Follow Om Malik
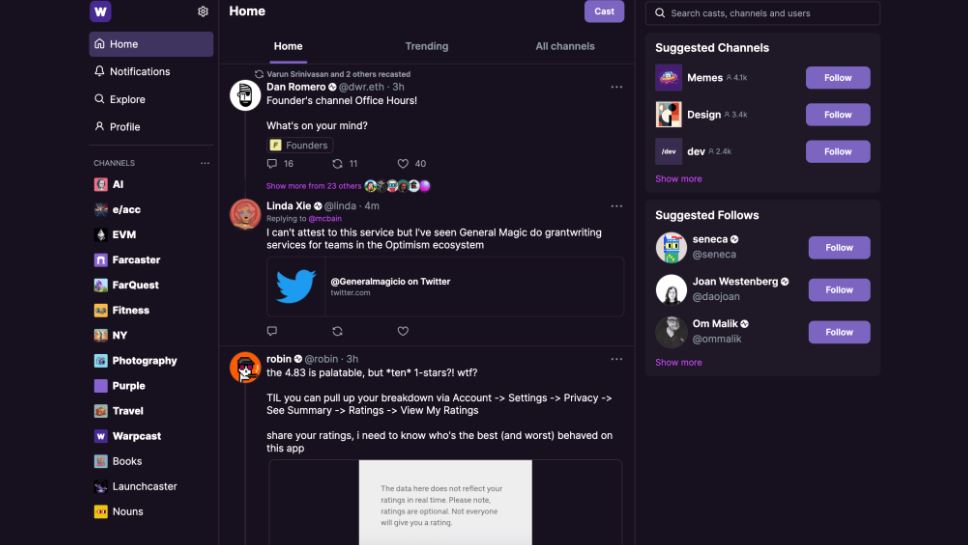This screenshot has width=968, height=545. pyautogui.click(x=839, y=332)
